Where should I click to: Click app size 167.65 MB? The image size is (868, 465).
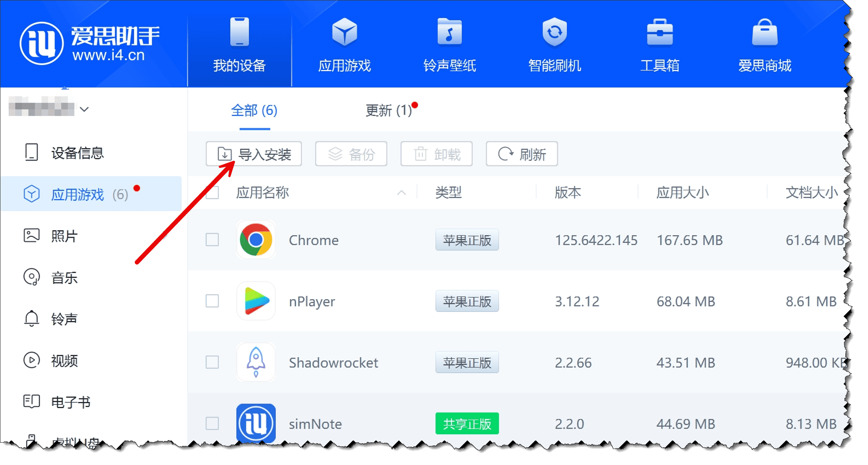click(x=690, y=240)
